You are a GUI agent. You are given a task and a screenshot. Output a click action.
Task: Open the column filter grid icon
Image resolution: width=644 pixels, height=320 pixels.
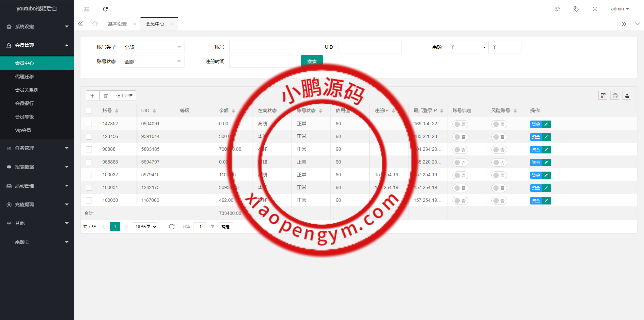click(x=603, y=96)
